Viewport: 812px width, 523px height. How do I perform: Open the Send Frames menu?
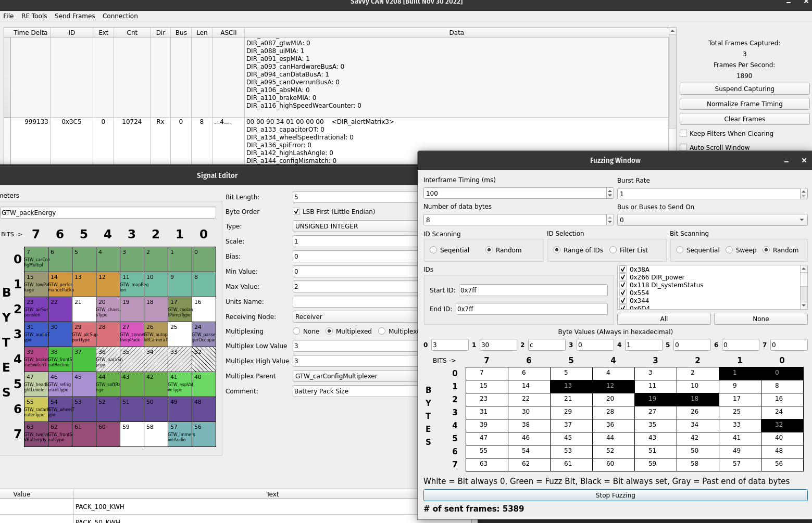pyautogui.click(x=74, y=16)
